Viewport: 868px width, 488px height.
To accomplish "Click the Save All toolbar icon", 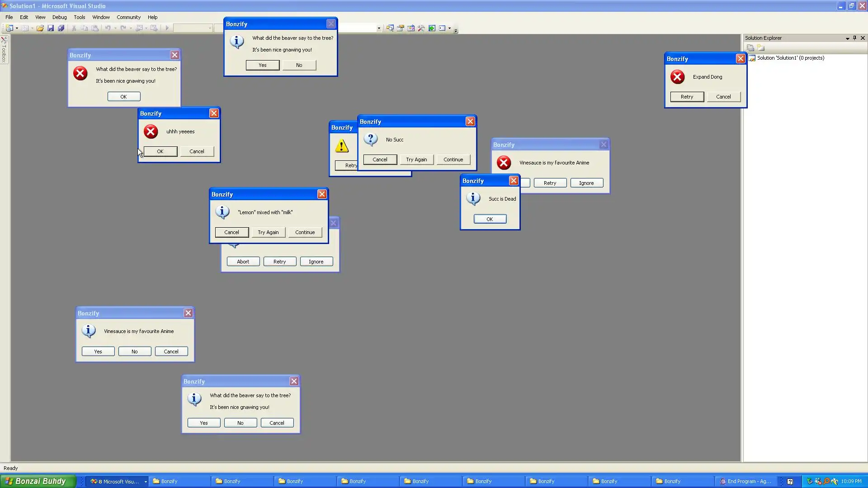I will click(x=61, y=28).
